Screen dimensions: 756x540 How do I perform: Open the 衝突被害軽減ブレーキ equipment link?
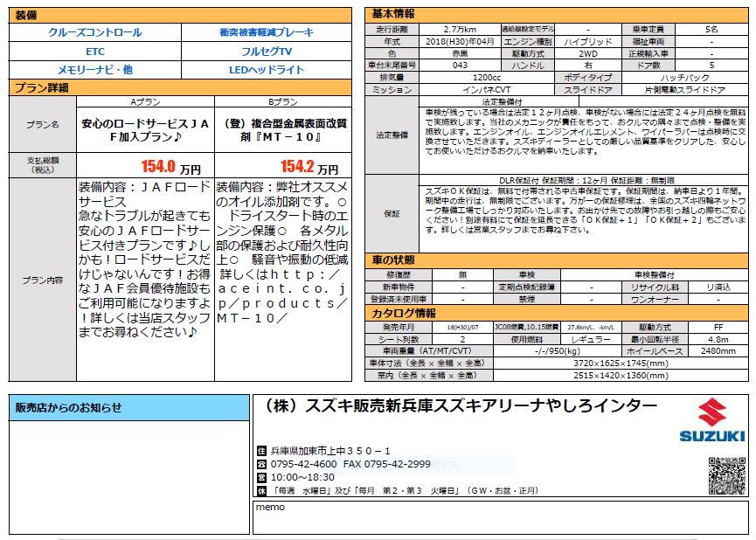(x=267, y=32)
